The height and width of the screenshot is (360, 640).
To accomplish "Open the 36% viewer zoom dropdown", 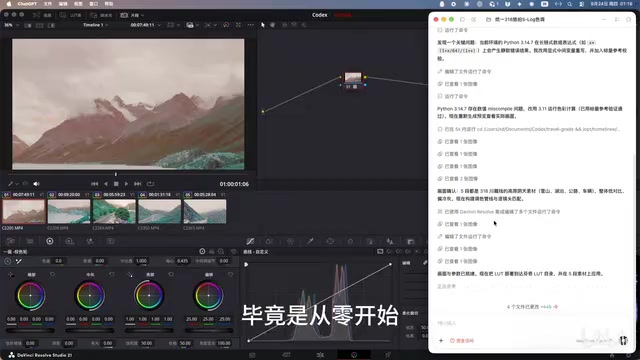I will click(11, 25).
